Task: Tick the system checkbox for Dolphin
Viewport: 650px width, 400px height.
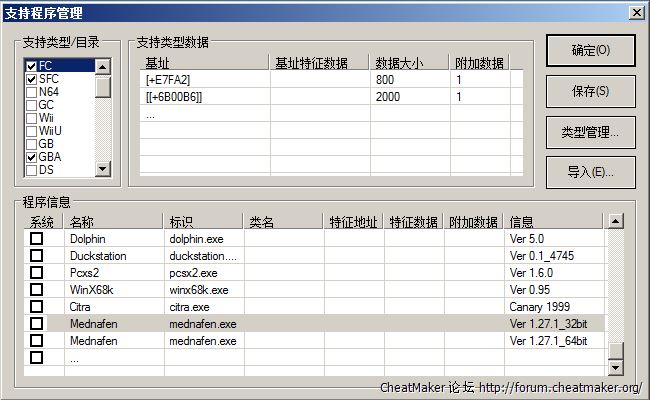Action: [x=36, y=239]
